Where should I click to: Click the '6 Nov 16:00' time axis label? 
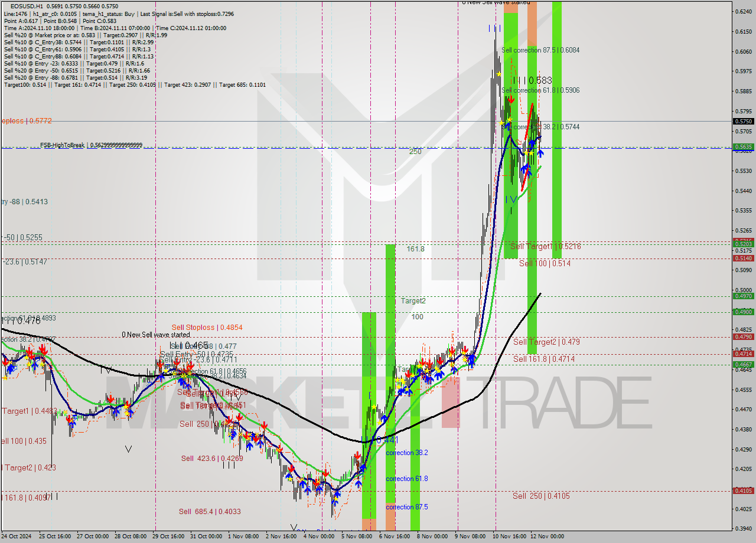click(395, 537)
